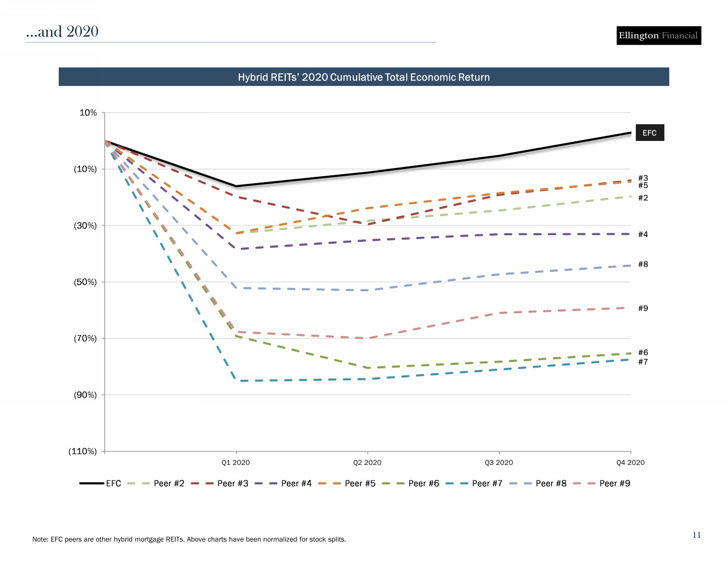Click the chart title banner

(x=364, y=77)
